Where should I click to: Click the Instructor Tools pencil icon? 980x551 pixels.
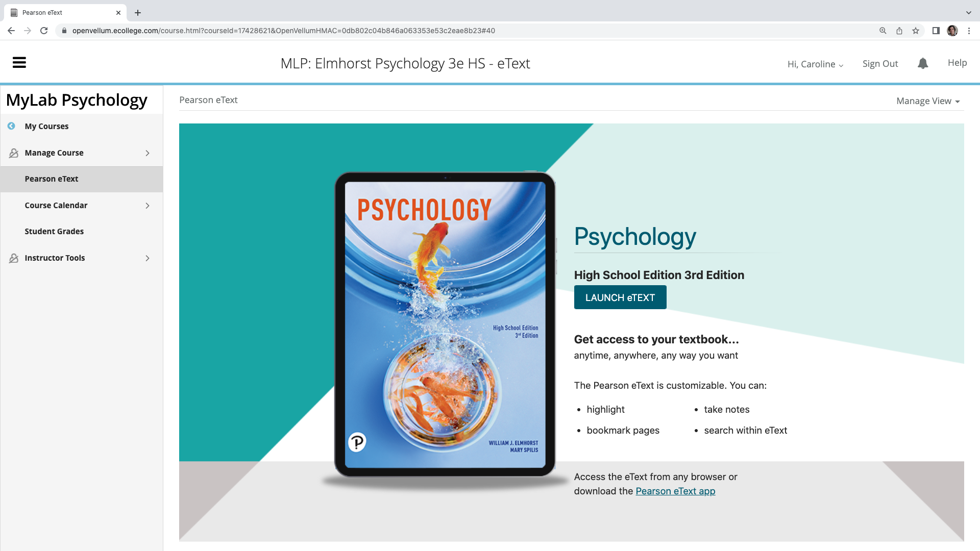[14, 258]
